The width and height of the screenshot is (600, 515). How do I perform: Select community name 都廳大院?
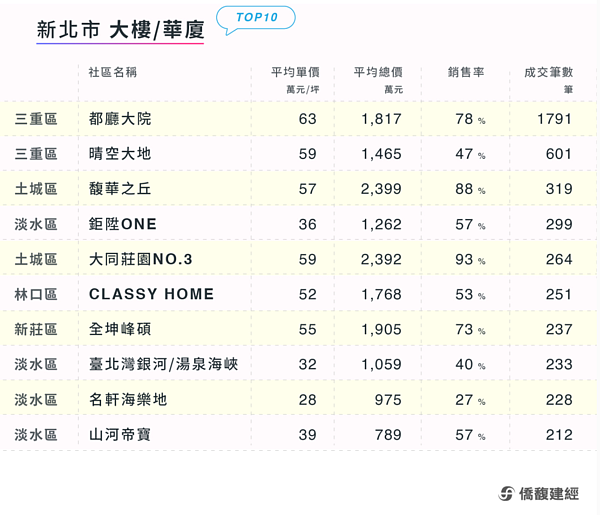point(120,119)
